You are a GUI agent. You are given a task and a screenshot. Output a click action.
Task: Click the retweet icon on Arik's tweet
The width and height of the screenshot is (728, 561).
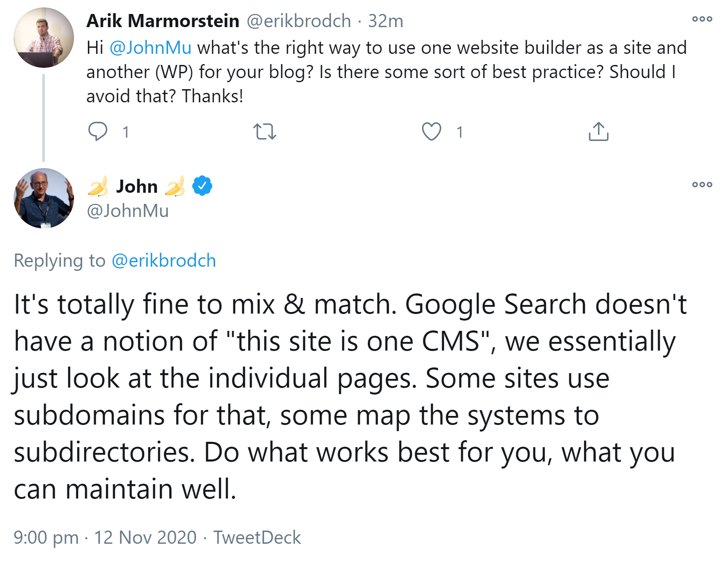(266, 132)
